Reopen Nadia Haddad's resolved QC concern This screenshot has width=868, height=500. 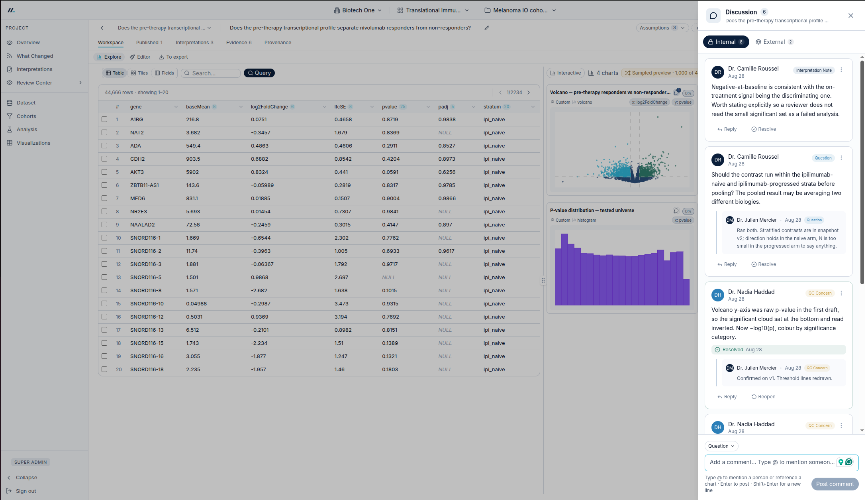point(763,397)
